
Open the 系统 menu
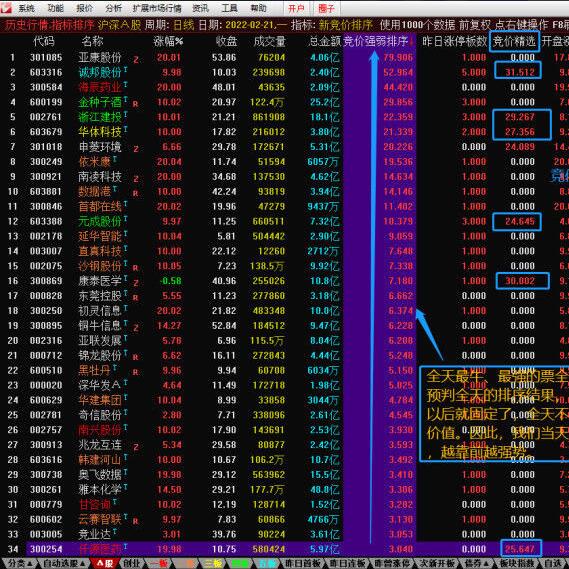26,8
